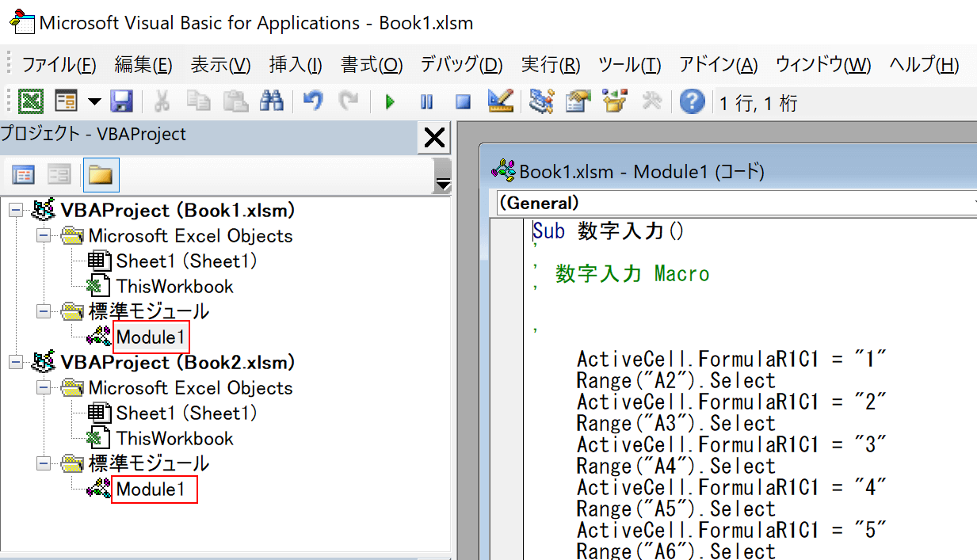The height and width of the screenshot is (560, 977).
Task: Close the Project - VBAProject panel
Action: coord(434,139)
